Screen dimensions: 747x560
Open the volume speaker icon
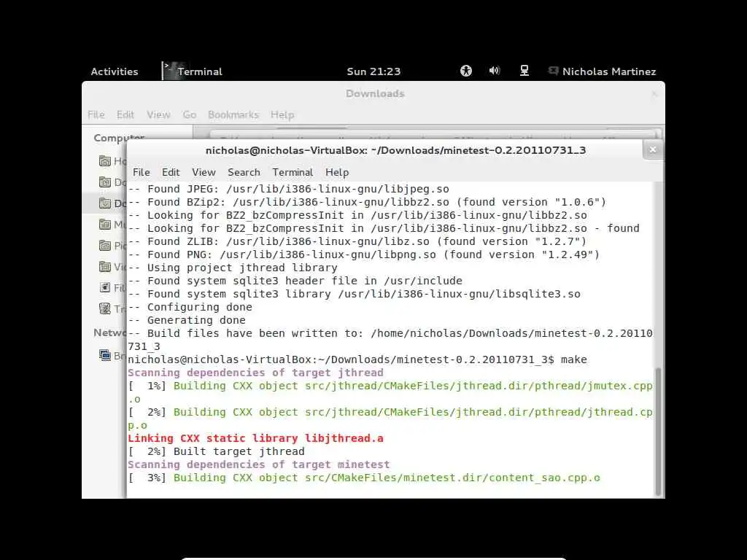point(495,71)
